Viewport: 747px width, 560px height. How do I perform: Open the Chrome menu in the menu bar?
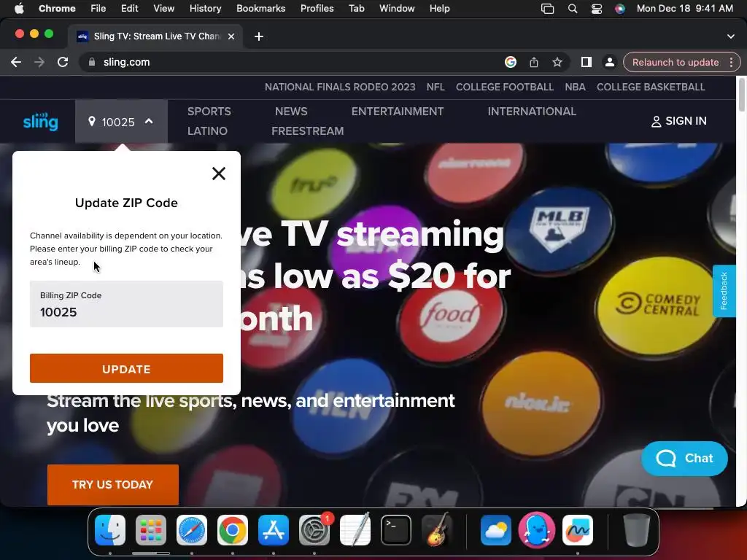pyautogui.click(x=57, y=9)
